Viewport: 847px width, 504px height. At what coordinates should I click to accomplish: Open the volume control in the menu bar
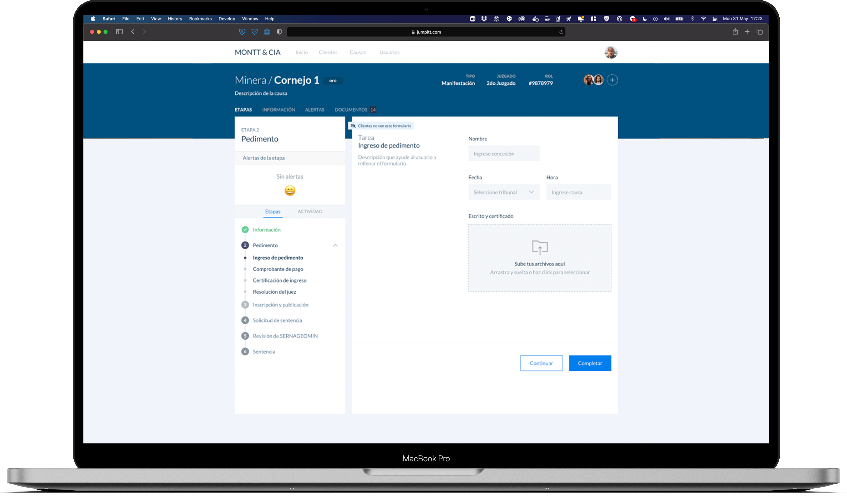pos(666,19)
